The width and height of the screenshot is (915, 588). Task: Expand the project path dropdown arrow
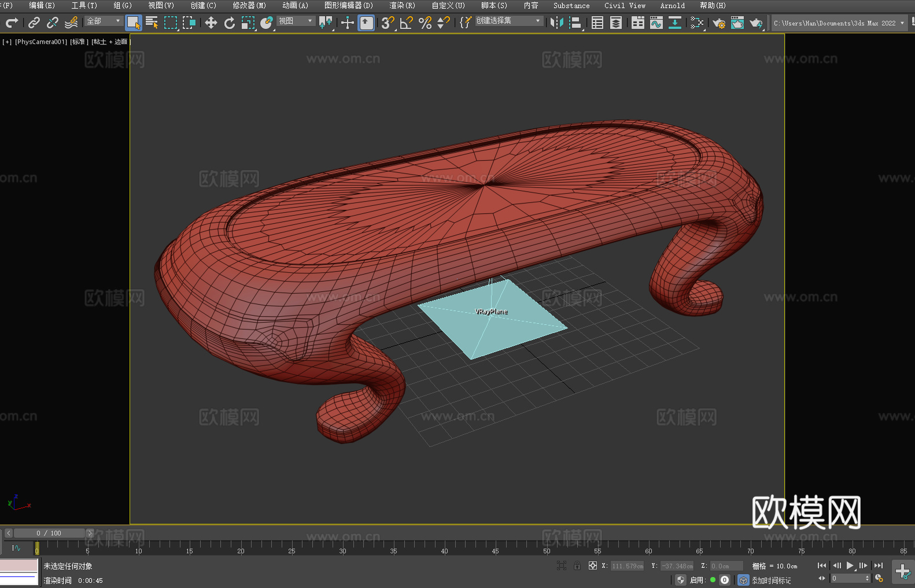click(x=902, y=23)
